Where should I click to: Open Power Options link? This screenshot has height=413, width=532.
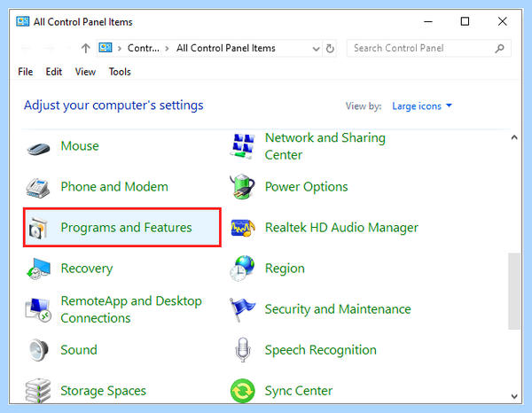click(x=307, y=187)
